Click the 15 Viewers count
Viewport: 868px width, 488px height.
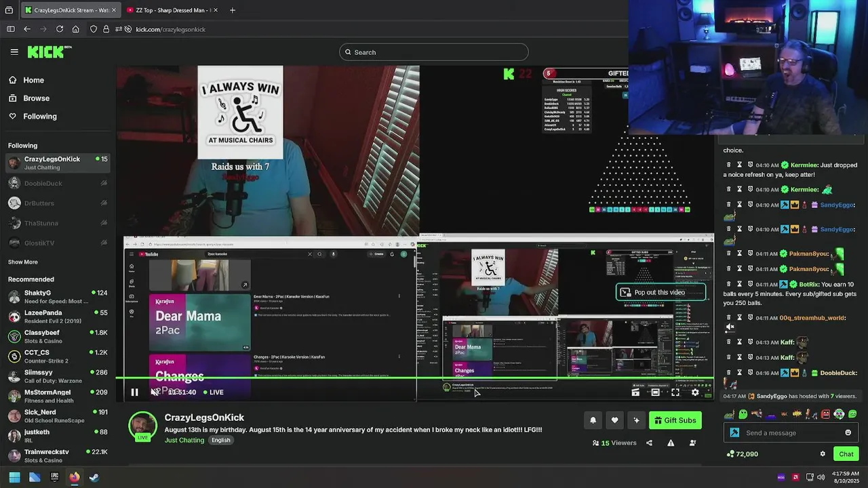click(614, 443)
